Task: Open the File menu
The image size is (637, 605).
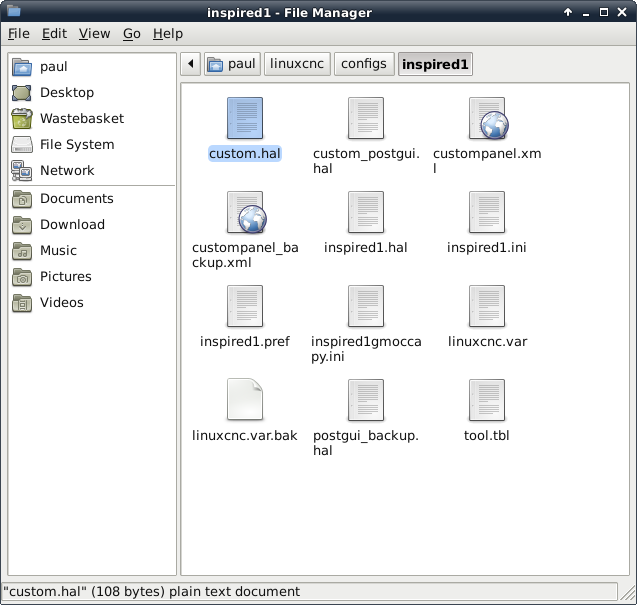Action: pos(19,34)
